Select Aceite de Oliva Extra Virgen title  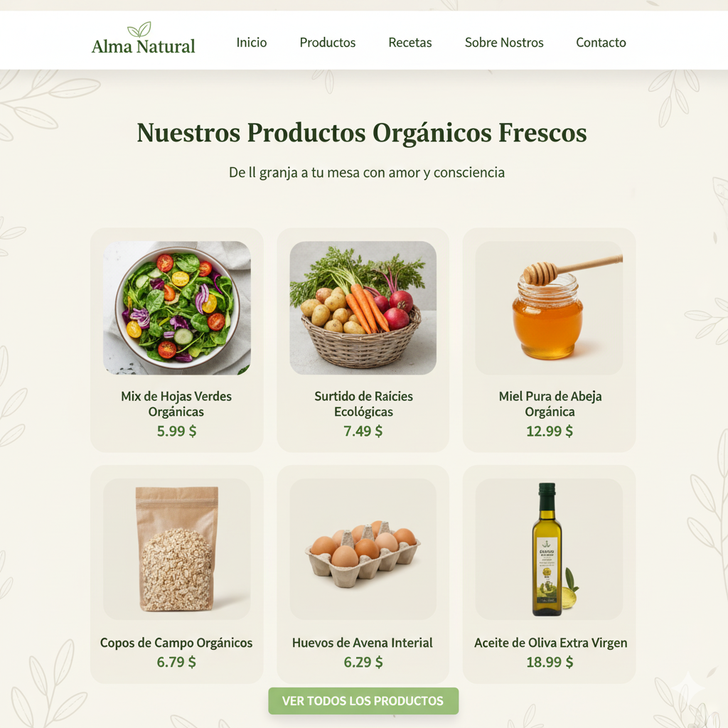(551, 643)
